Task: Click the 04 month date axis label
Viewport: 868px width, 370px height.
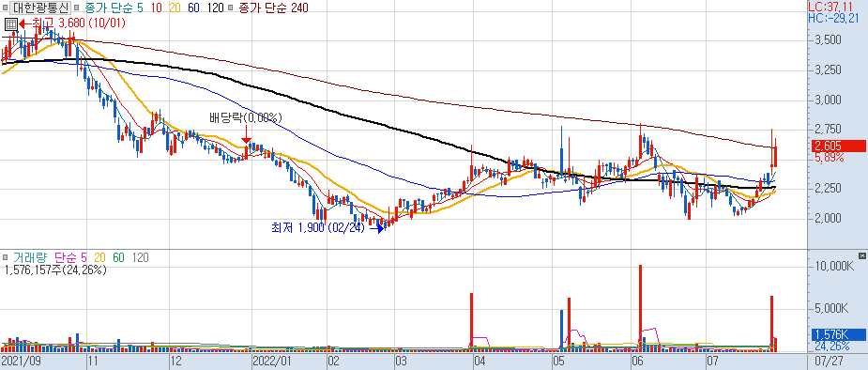Action: tap(480, 361)
